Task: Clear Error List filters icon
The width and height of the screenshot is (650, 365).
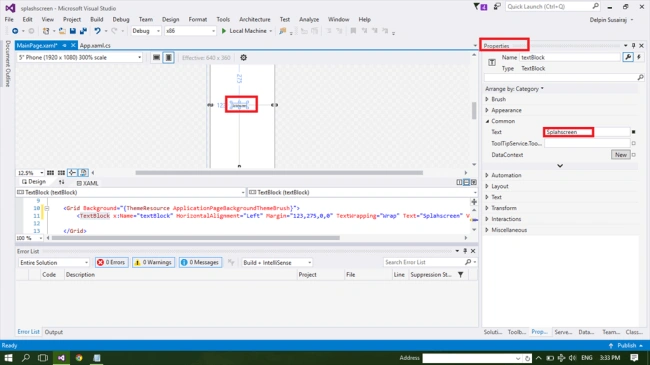Action: tap(231, 262)
